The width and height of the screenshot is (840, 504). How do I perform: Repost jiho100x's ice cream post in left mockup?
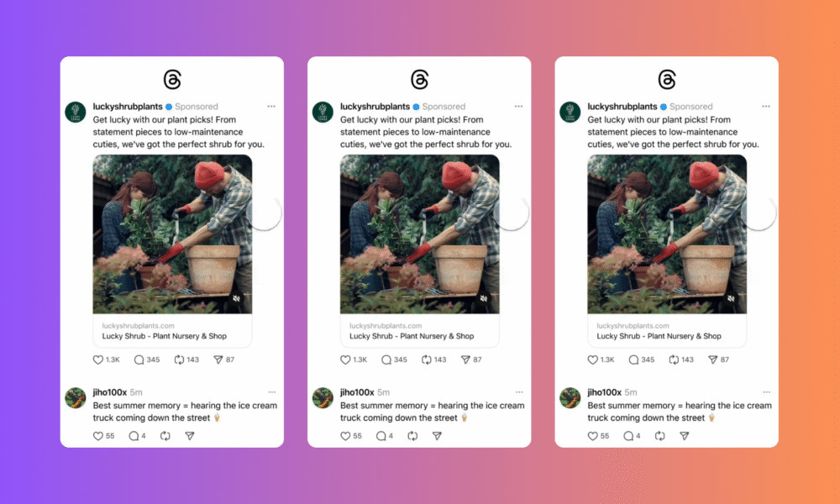[165, 436]
